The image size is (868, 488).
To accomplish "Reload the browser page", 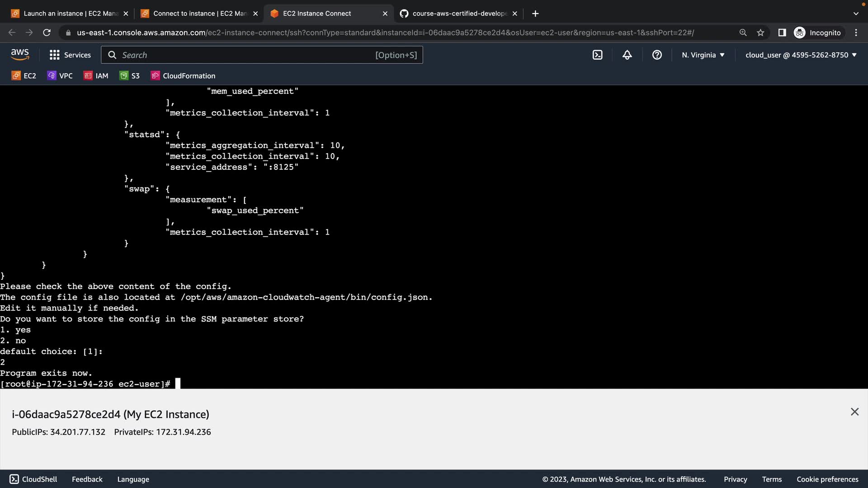I will click(47, 33).
